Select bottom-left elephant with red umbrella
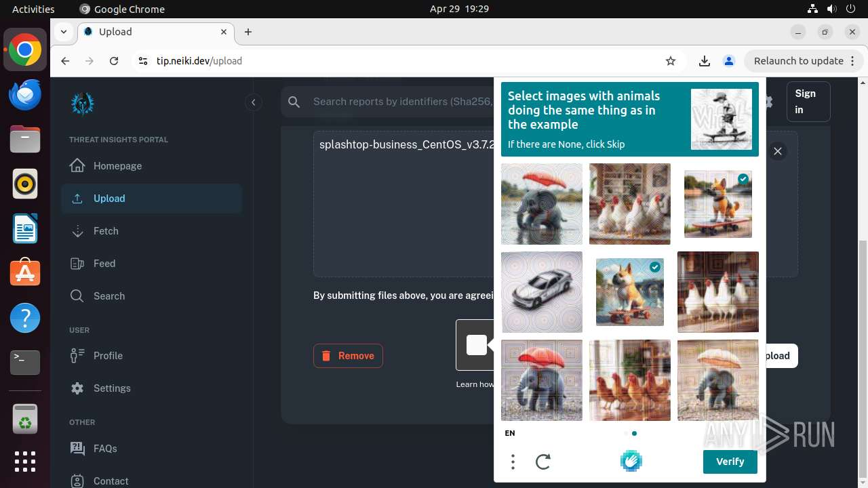Screen dimensions: 868x488 pos(542,380)
